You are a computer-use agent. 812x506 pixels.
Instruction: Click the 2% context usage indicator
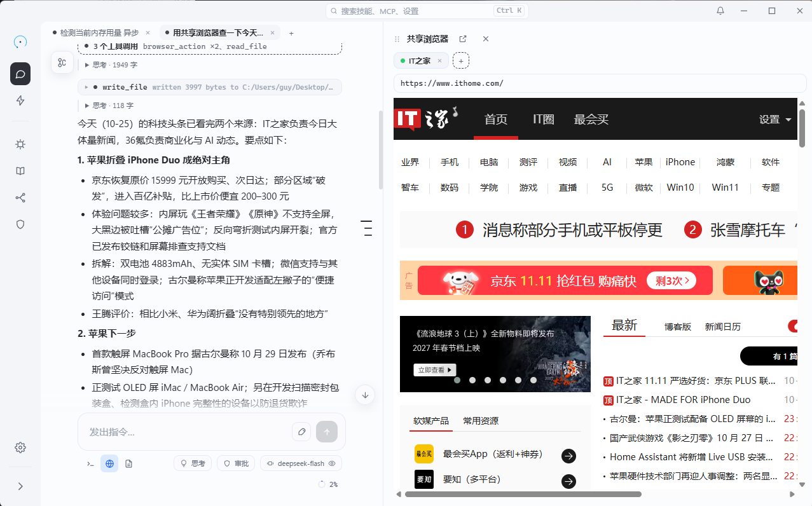pos(328,484)
